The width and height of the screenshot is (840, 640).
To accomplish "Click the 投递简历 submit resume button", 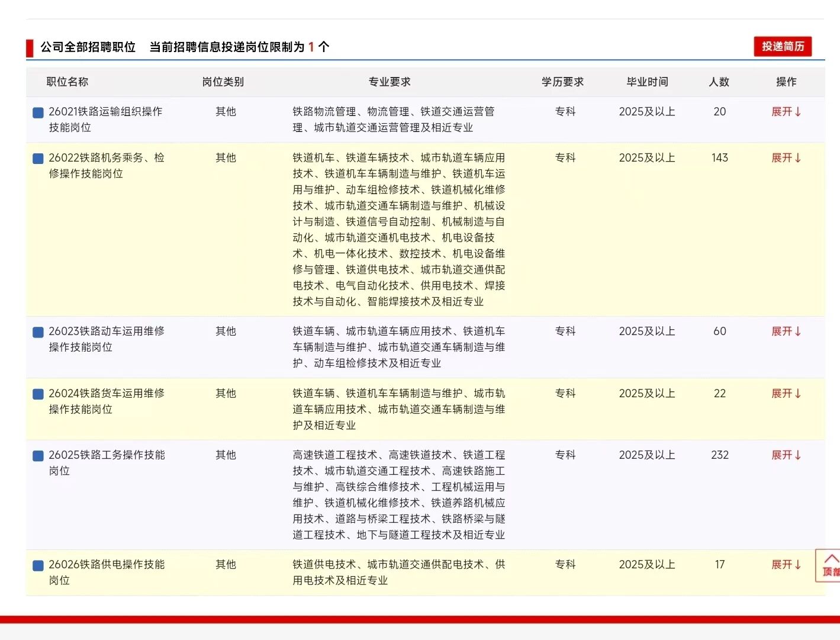I will click(782, 46).
